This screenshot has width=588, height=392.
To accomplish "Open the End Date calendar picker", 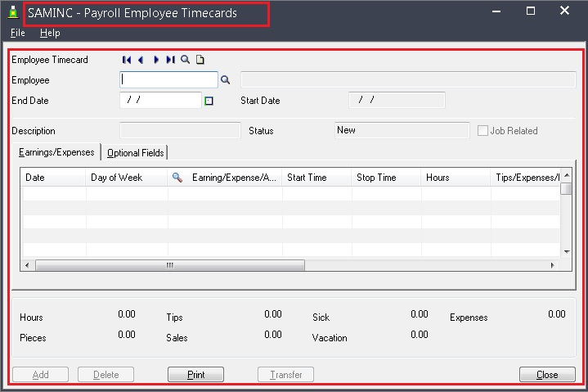I will (209, 101).
